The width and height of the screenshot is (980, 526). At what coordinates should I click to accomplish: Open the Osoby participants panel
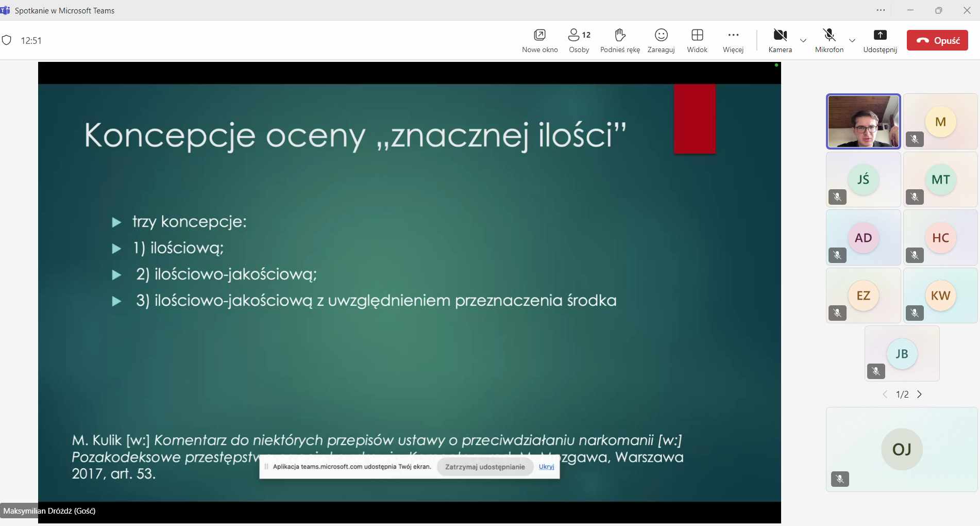click(x=579, y=41)
